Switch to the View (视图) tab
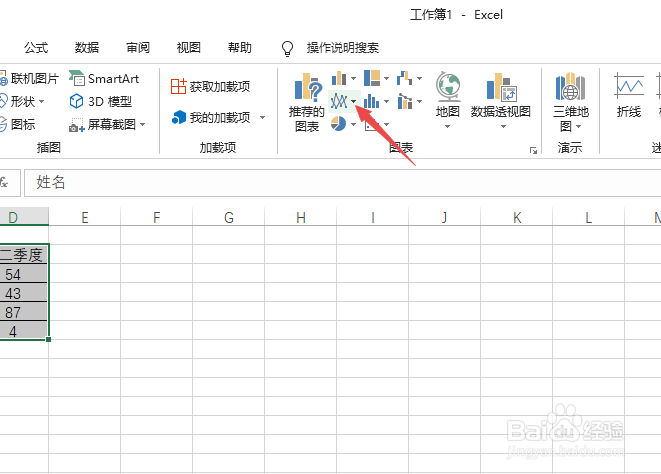 pyautogui.click(x=188, y=48)
